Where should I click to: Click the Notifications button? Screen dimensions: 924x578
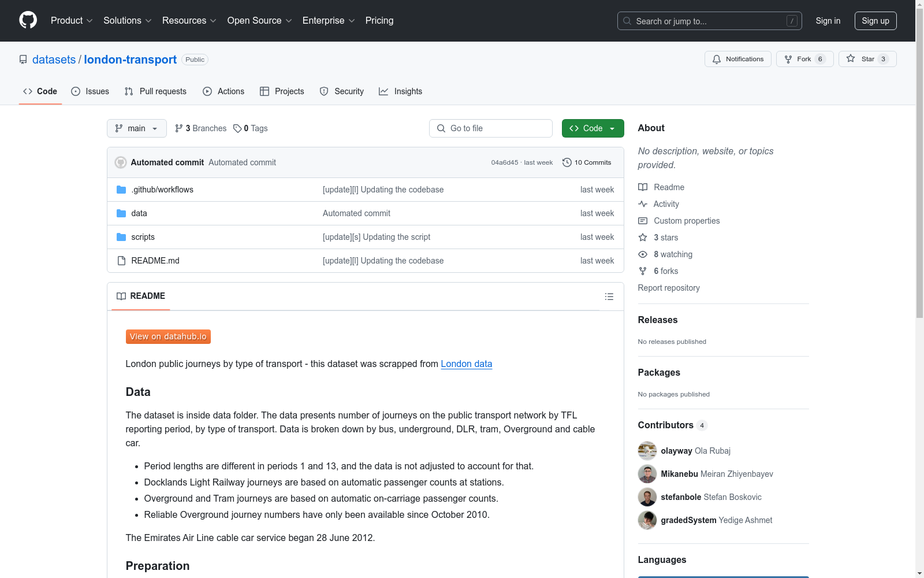point(738,59)
